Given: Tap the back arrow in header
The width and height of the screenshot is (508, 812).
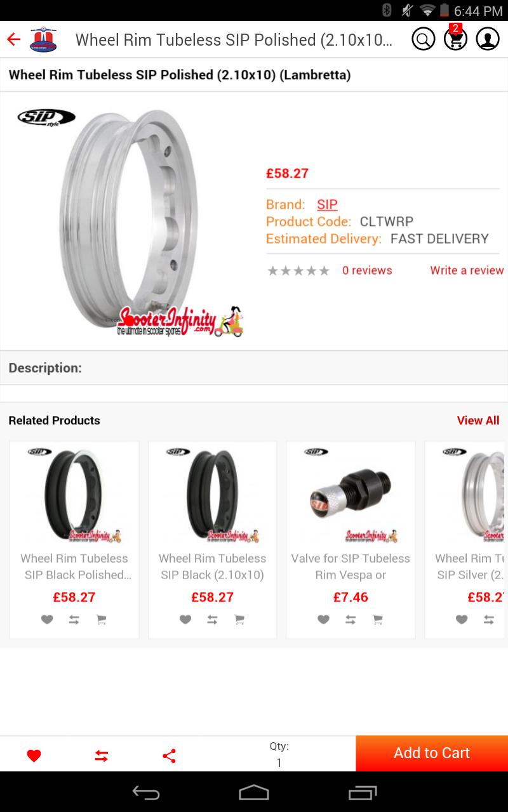Looking at the screenshot, I should point(13,39).
